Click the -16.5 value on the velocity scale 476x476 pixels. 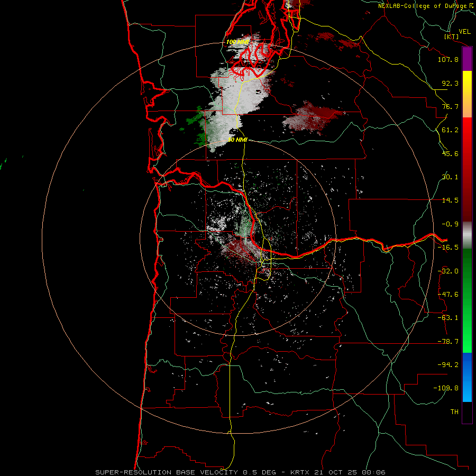[448, 248]
